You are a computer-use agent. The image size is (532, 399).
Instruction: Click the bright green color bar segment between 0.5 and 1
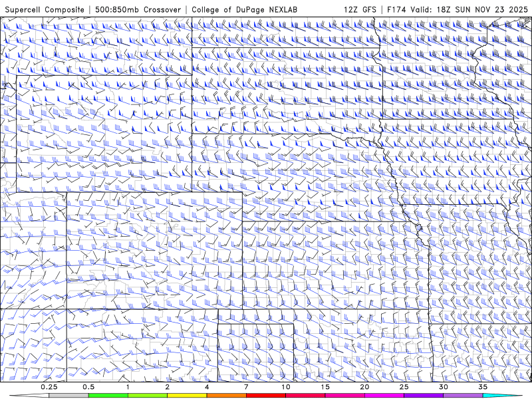click(108, 396)
